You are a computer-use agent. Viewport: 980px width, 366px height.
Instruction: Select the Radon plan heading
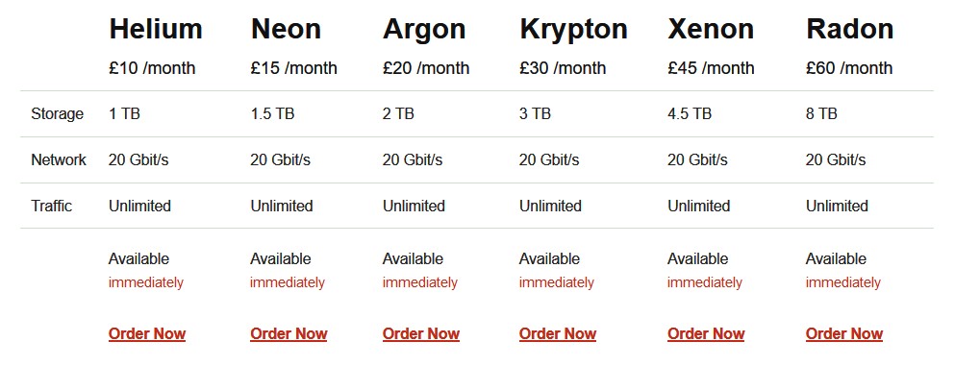[x=850, y=30]
